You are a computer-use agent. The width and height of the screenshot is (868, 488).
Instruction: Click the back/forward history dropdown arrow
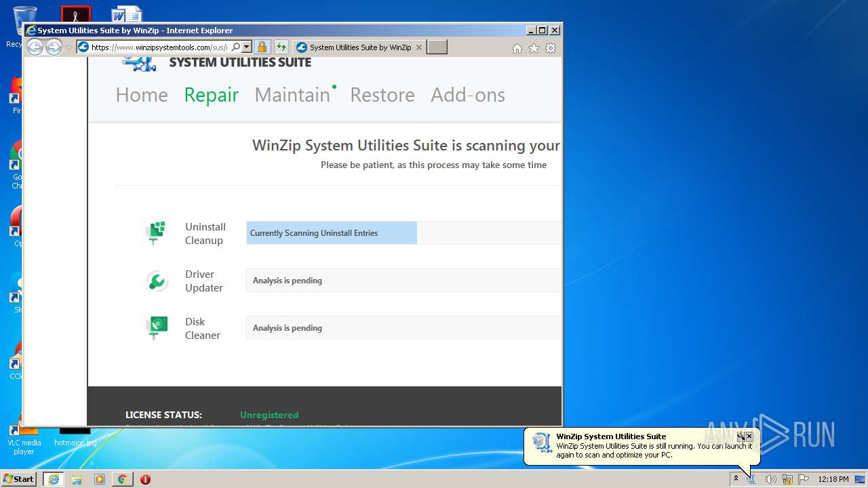point(68,47)
